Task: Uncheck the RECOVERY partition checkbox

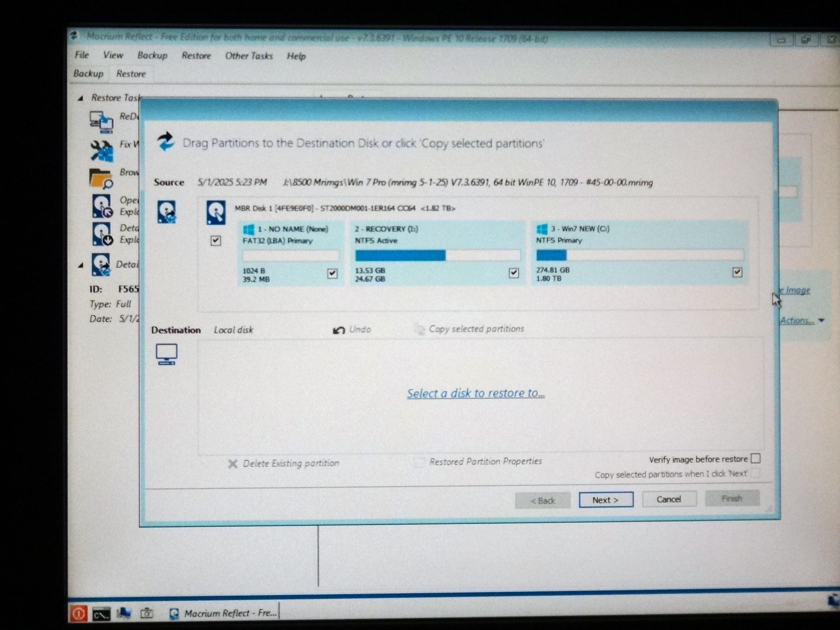Action: point(514,273)
